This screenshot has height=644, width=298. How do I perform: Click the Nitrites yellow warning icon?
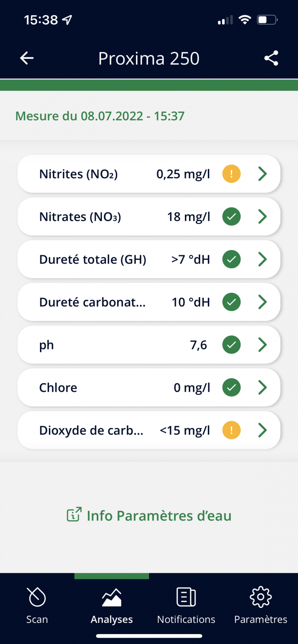pos(232,174)
